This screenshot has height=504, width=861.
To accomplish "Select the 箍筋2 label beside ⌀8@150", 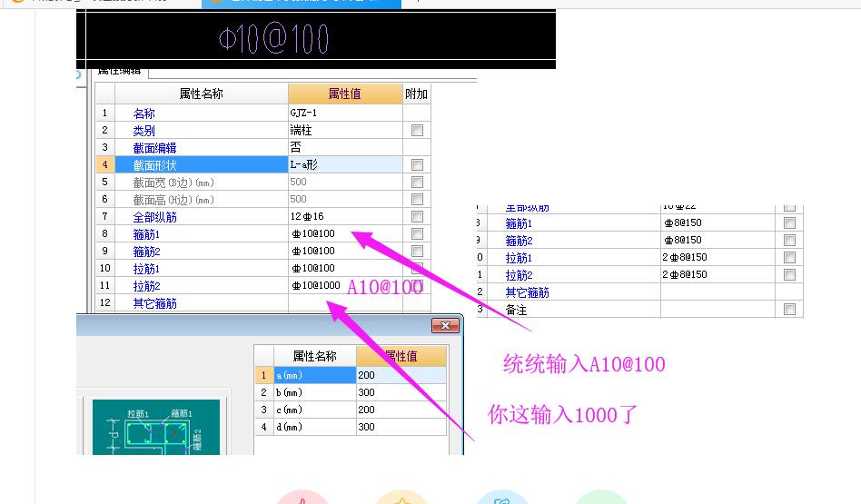I will coord(519,241).
